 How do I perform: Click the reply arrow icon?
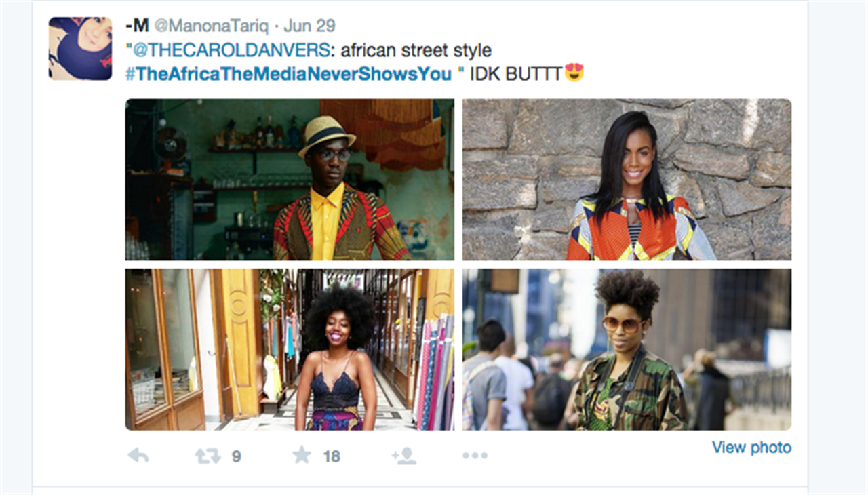point(138,456)
